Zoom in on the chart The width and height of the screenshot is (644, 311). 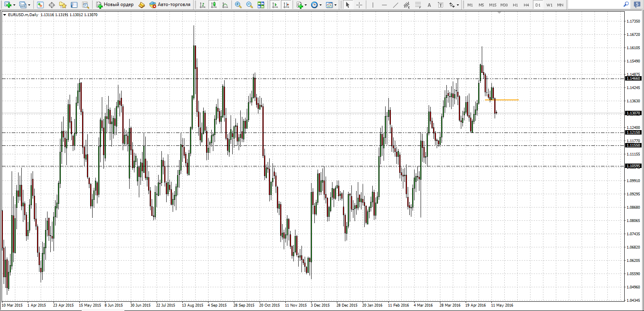tap(238, 5)
